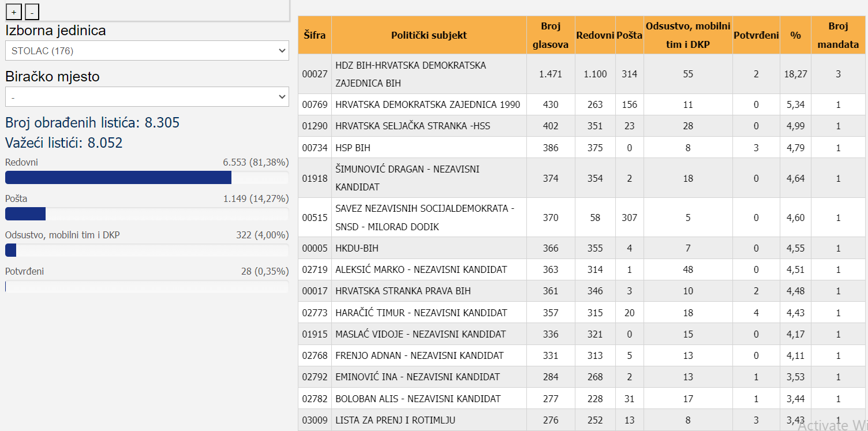The image size is (868, 431).
Task: Click the Pošta column header
Action: 629,35
